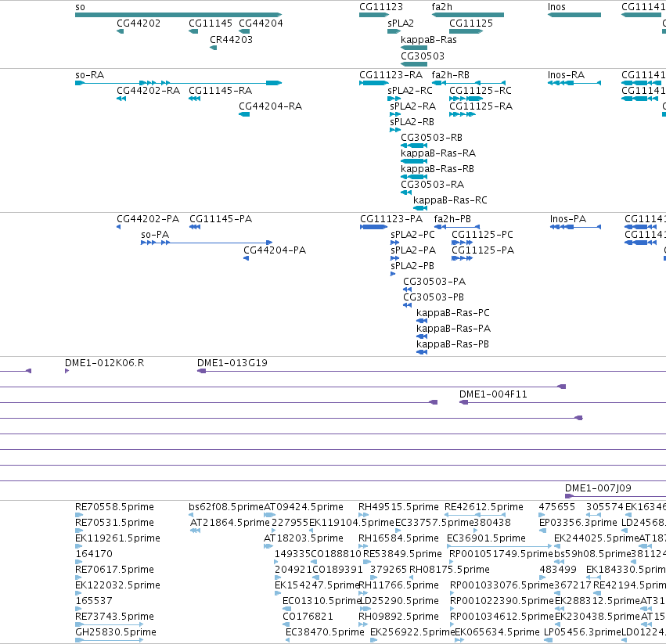Click the EK119261.5prime EST label
The height and width of the screenshot is (644, 666).
(117, 538)
